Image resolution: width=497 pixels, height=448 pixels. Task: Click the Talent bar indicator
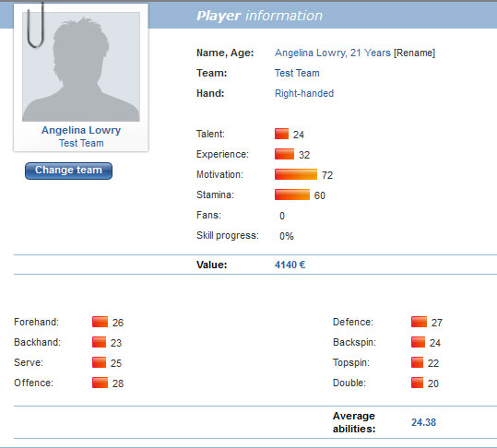click(281, 134)
